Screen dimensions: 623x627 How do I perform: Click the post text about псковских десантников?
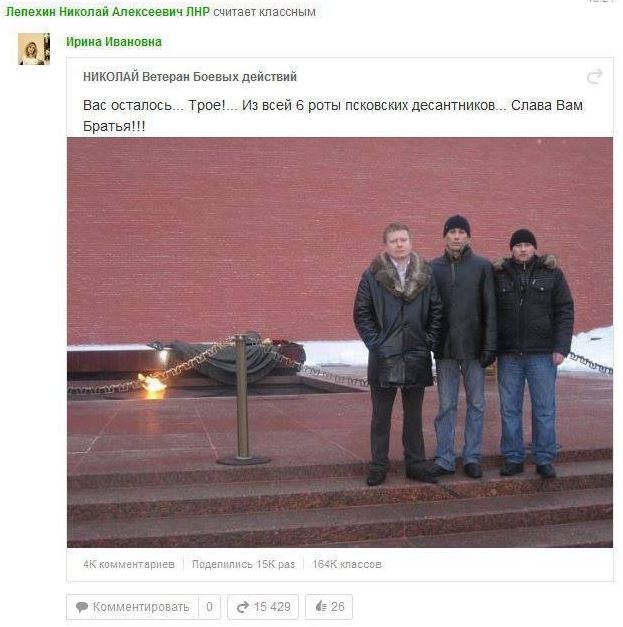333,116
